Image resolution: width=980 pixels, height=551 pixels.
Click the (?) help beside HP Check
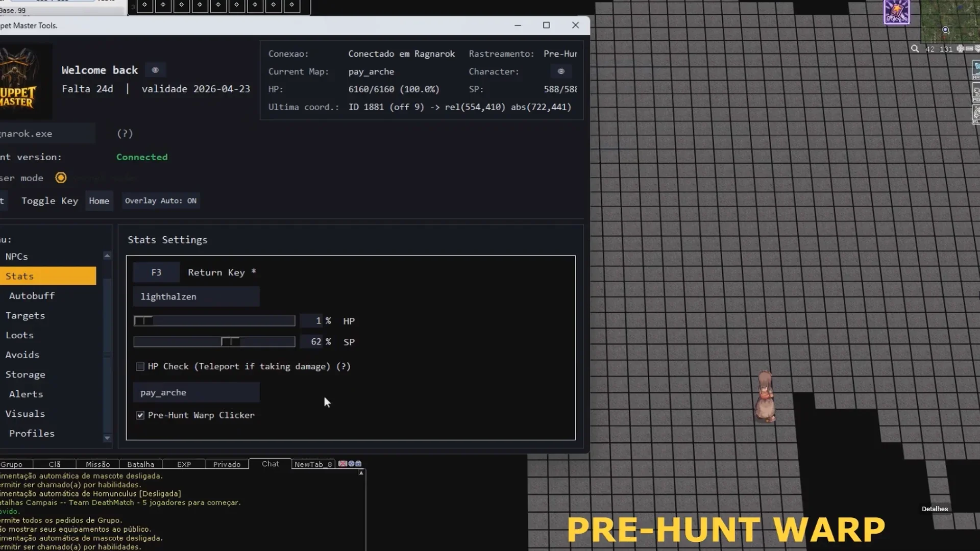point(344,366)
